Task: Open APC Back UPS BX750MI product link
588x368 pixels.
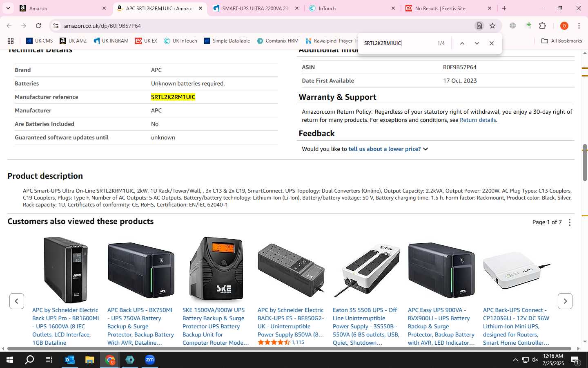Action: point(140,326)
